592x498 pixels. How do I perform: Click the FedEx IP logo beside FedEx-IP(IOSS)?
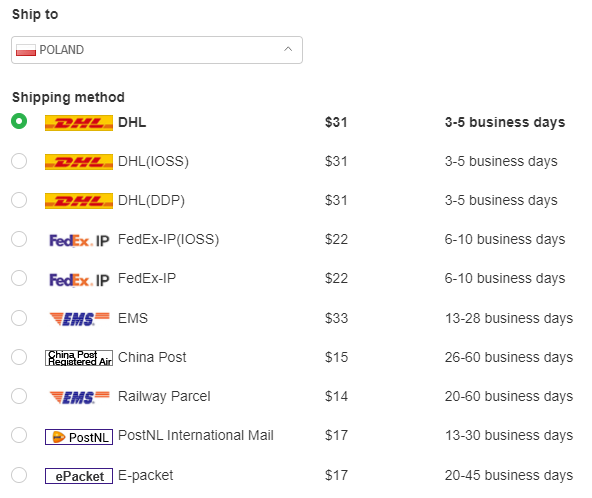point(79,241)
